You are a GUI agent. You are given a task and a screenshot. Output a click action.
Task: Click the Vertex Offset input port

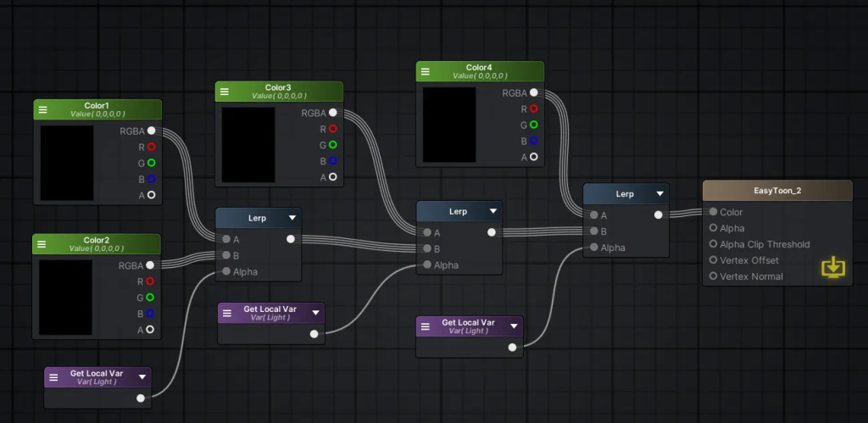coord(713,260)
